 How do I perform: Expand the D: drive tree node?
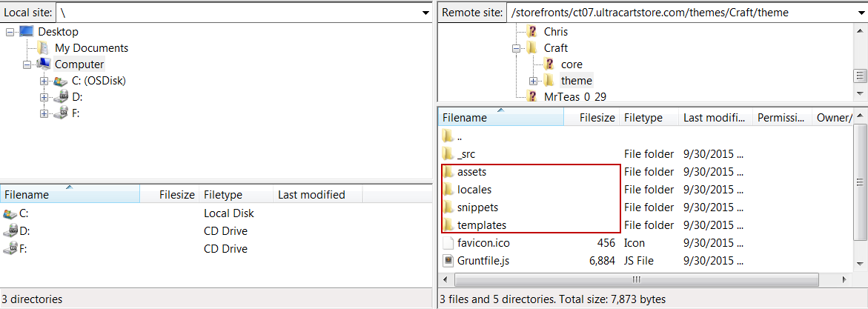(44, 98)
